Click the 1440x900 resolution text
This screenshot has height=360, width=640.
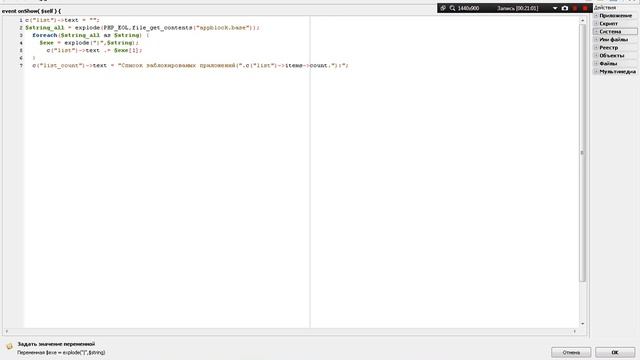pos(468,8)
